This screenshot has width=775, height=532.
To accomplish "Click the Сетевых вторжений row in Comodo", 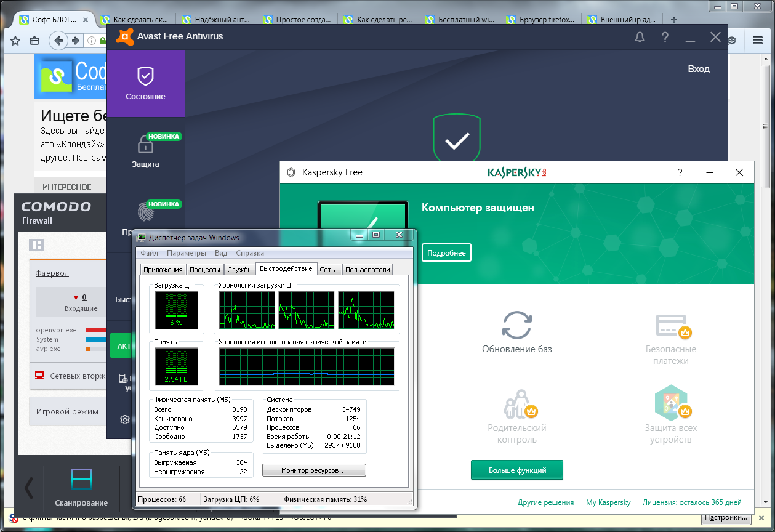I will click(69, 376).
